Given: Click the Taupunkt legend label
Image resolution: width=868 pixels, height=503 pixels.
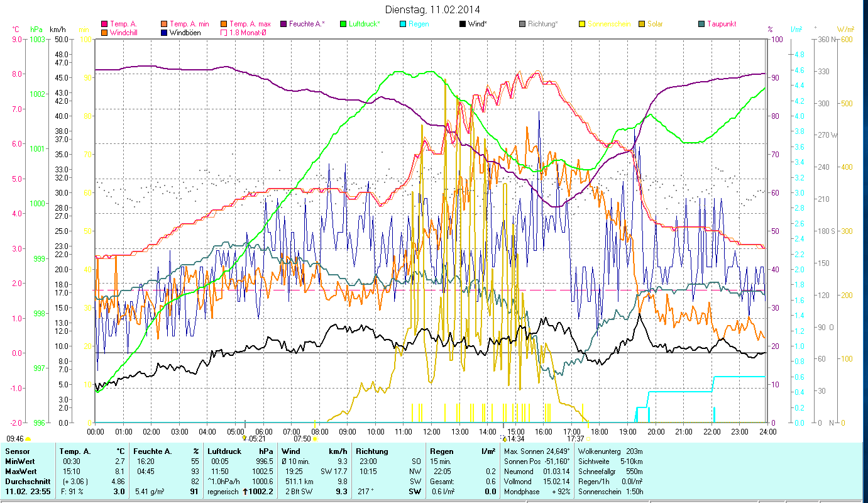Looking at the screenshot, I should coord(722,24).
